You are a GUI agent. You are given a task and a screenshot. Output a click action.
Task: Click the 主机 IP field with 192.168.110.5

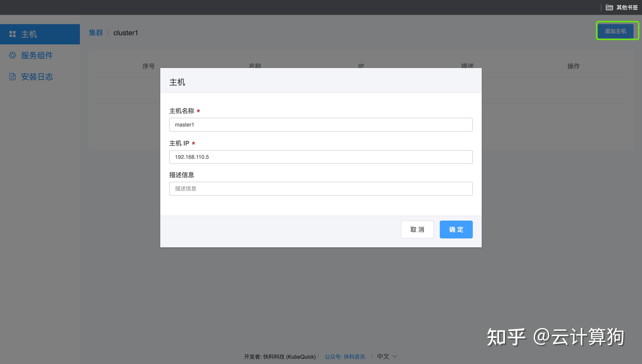click(x=321, y=157)
